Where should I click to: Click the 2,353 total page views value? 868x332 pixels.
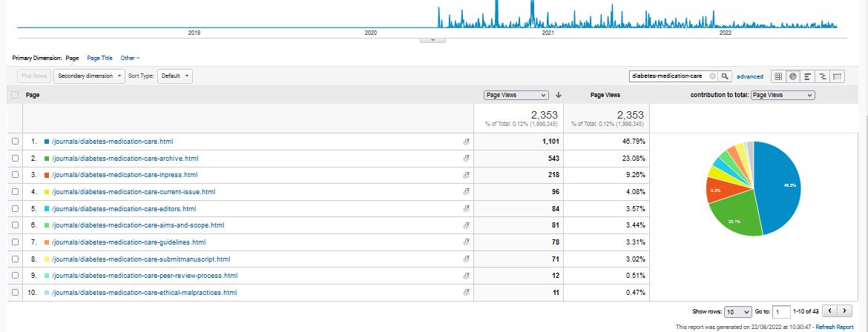click(544, 115)
